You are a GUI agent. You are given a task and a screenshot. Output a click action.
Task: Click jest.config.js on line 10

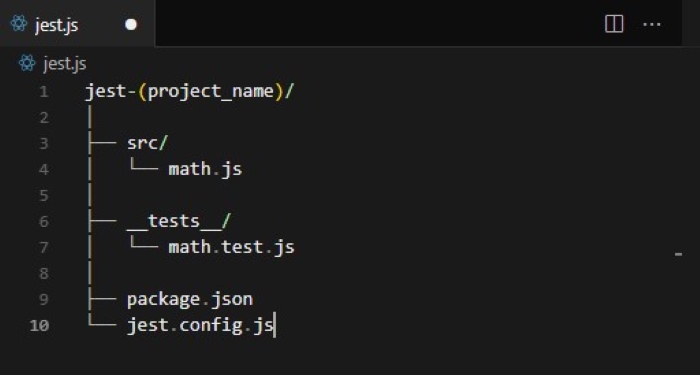pyautogui.click(x=200, y=325)
